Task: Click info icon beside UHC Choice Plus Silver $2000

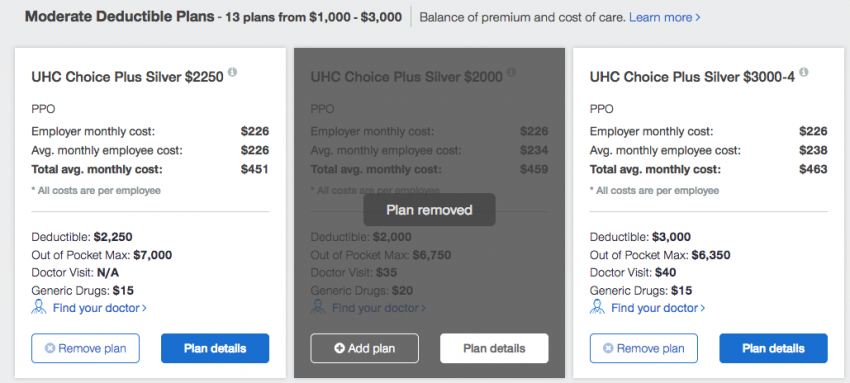Action: (511, 72)
